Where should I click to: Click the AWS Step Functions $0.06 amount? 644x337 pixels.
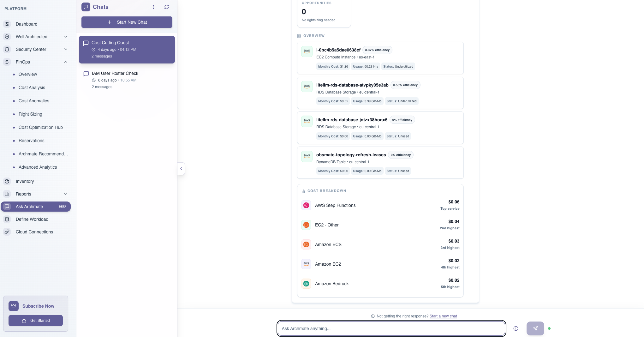(x=454, y=202)
